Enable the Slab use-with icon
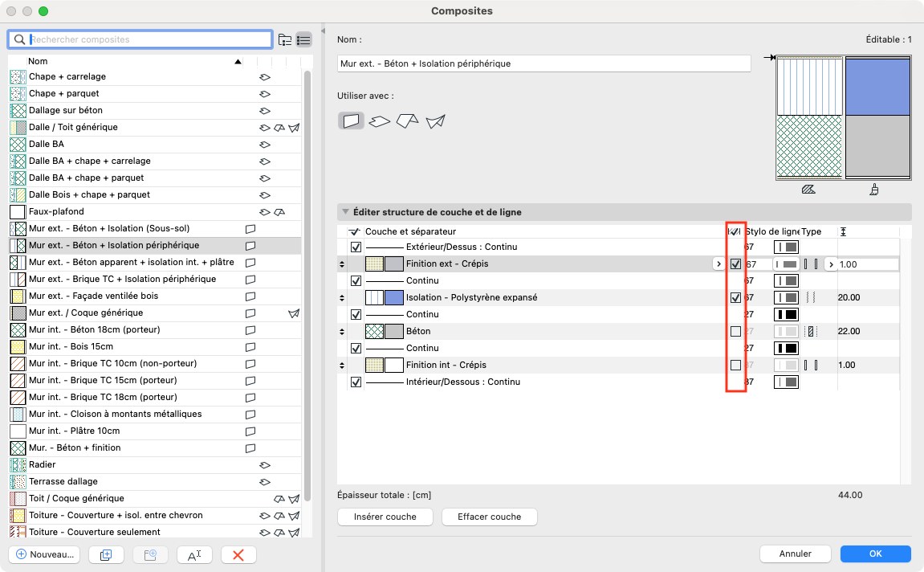924x572 pixels. (380, 121)
